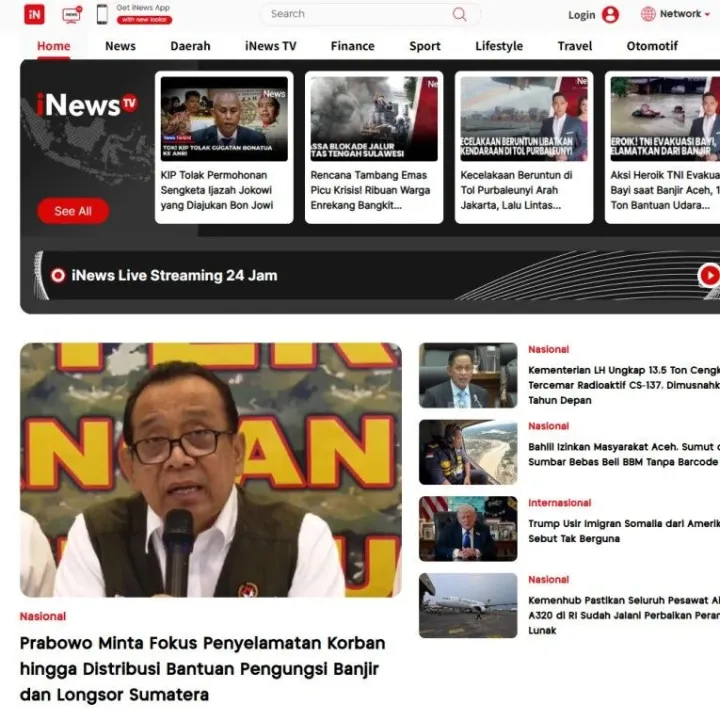Open the Aksi Heroik TNI video thumbnail
This screenshot has width=720, height=720.
point(665,119)
